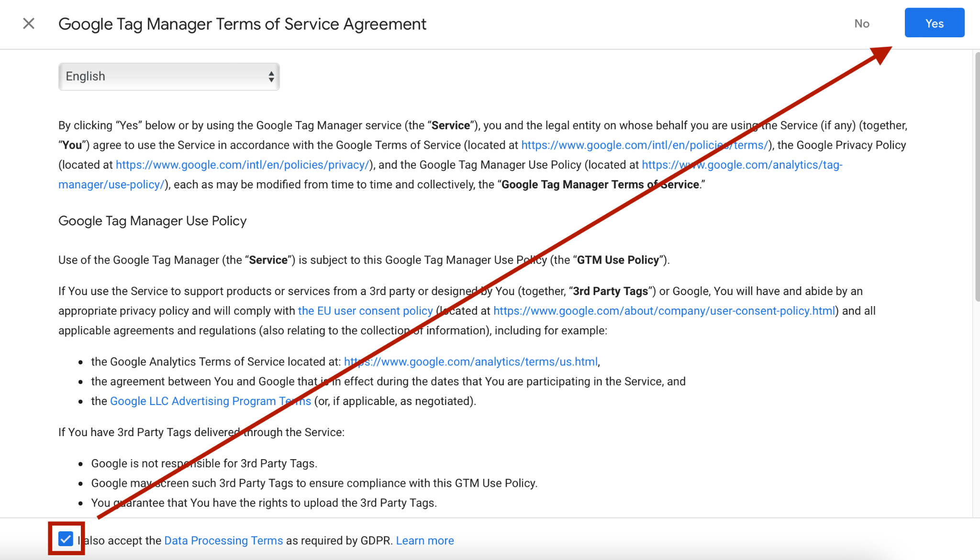Open the Google policies terms URL

click(644, 145)
